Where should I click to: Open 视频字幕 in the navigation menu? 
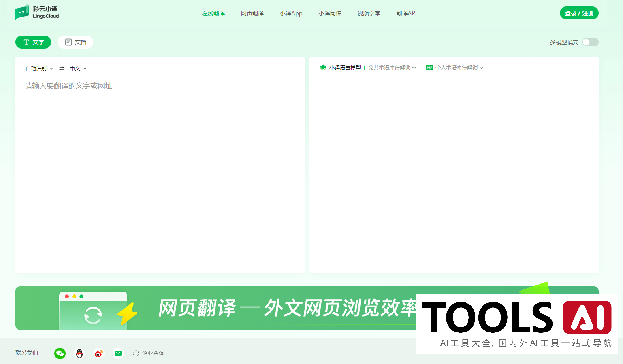(x=369, y=13)
